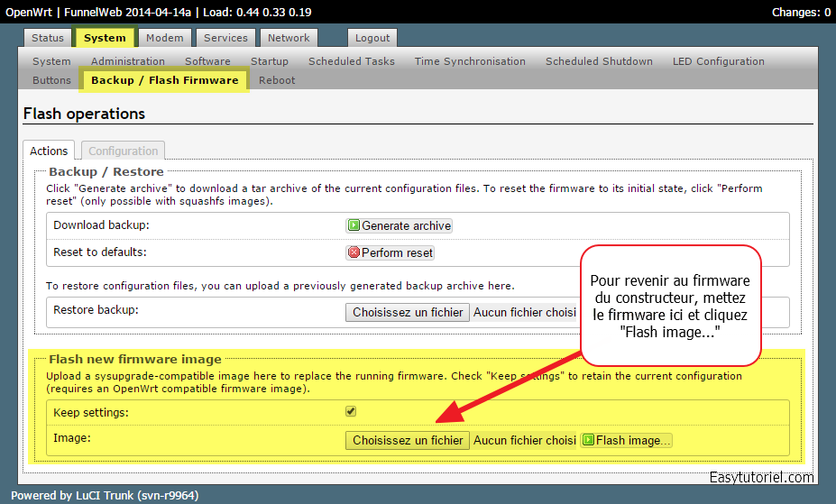
Task: Switch to the Configuration tab
Action: pos(124,151)
